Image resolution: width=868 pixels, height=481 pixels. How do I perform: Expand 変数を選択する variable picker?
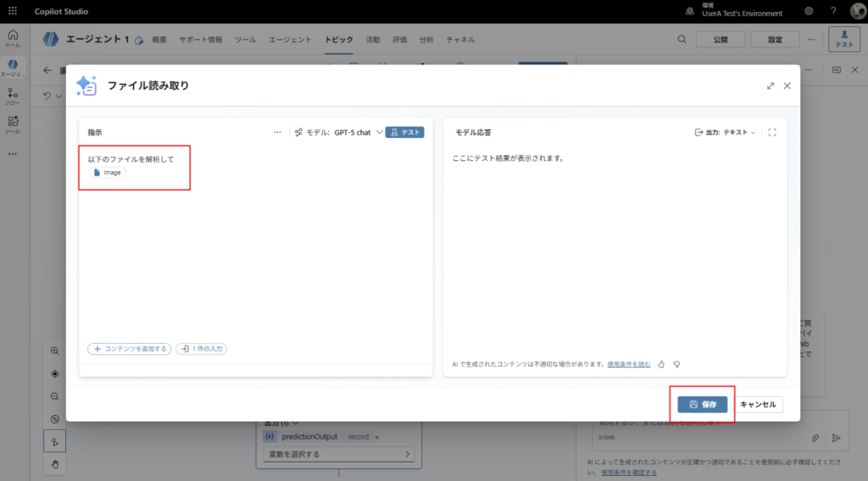pos(339,455)
